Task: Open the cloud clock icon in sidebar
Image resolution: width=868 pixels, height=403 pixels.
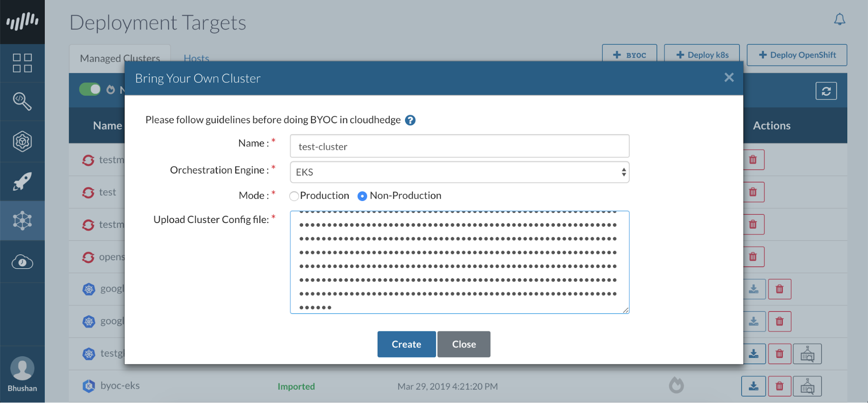Action: 22,262
